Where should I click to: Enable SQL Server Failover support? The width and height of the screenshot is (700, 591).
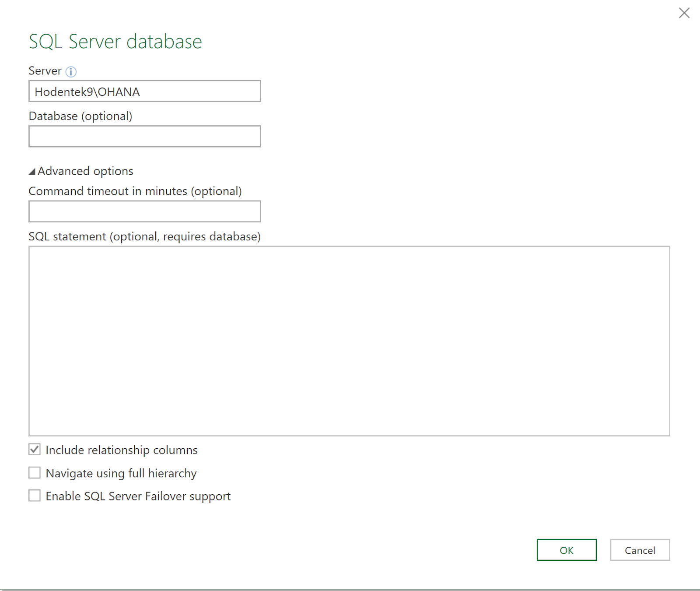[34, 496]
